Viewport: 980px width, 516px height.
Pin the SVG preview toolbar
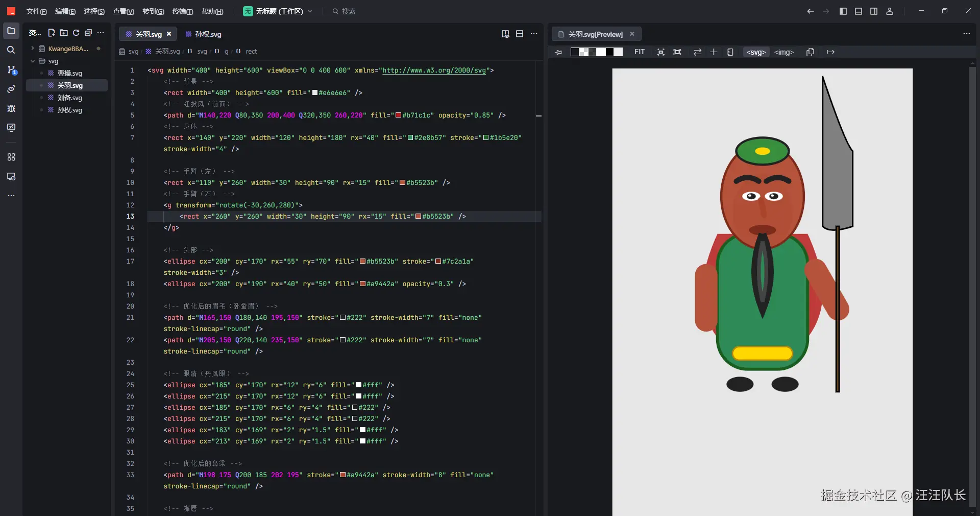(558, 52)
